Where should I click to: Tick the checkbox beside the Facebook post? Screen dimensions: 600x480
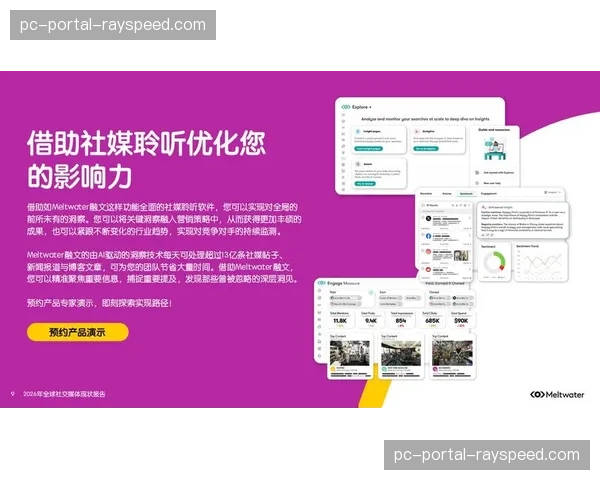[x=422, y=235]
